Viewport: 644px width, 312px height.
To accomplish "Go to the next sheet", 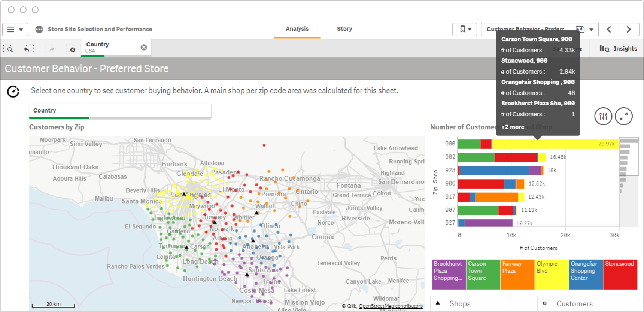I will (629, 29).
